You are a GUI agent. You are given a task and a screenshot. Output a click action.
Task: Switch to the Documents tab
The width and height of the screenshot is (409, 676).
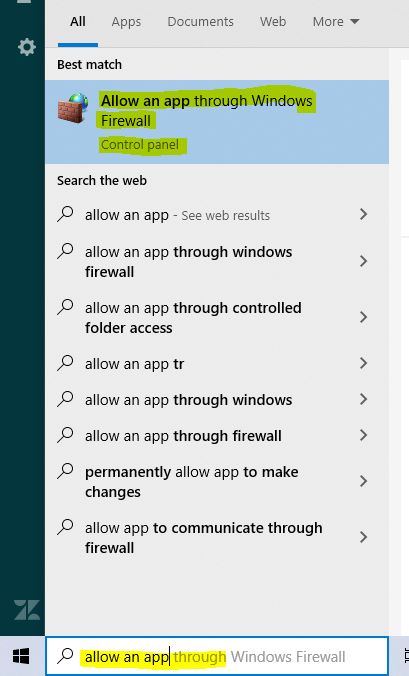pyautogui.click(x=200, y=22)
